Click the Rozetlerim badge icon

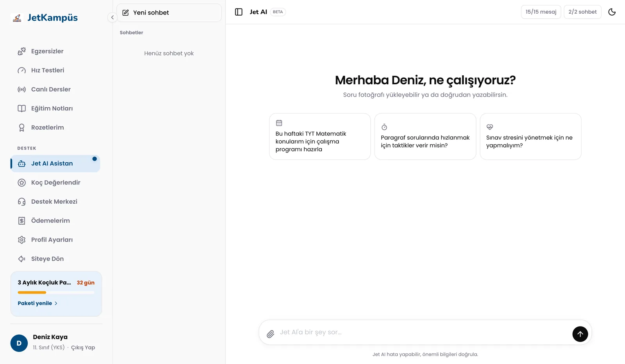click(x=22, y=128)
